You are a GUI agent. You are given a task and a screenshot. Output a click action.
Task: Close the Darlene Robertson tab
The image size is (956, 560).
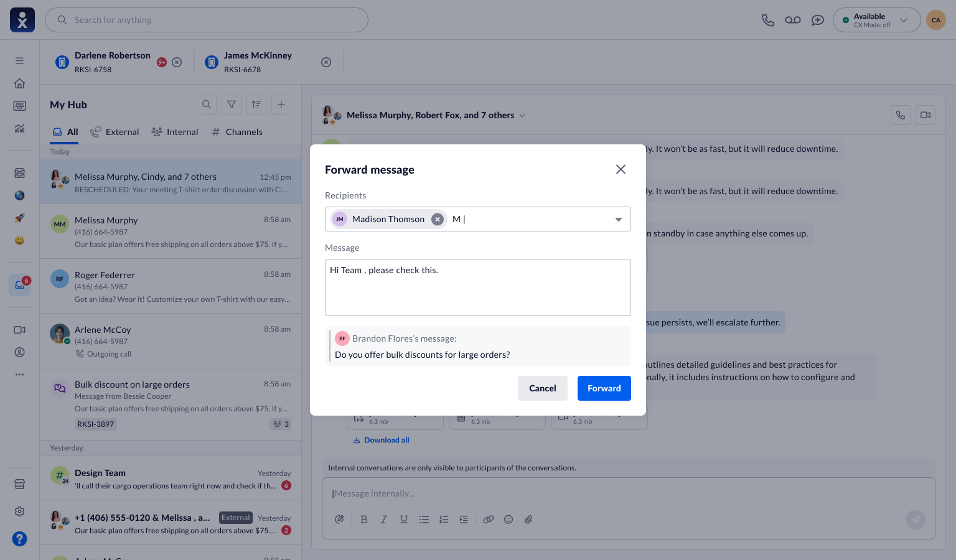tap(177, 62)
